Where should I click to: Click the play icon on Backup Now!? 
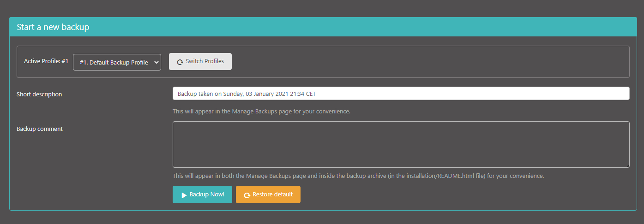tap(184, 195)
